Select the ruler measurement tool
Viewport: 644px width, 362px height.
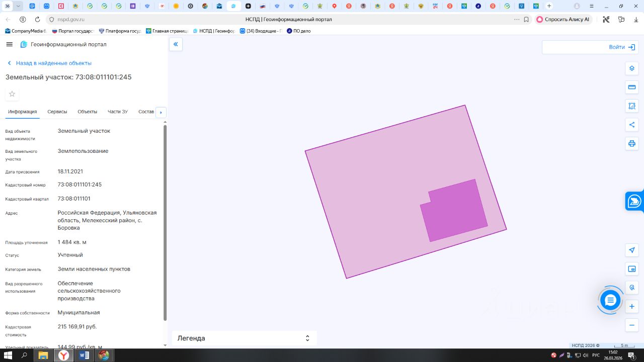[632, 87]
